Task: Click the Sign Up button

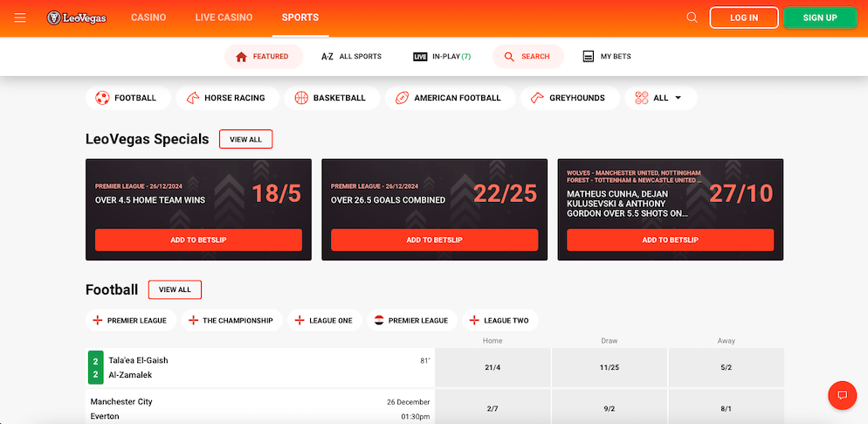Action: (x=820, y=17)
